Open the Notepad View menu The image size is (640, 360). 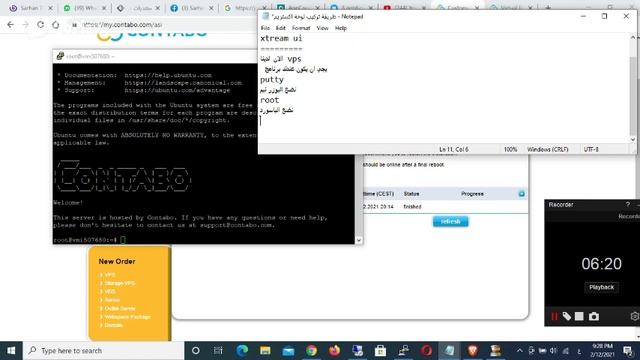pos(322,28)
